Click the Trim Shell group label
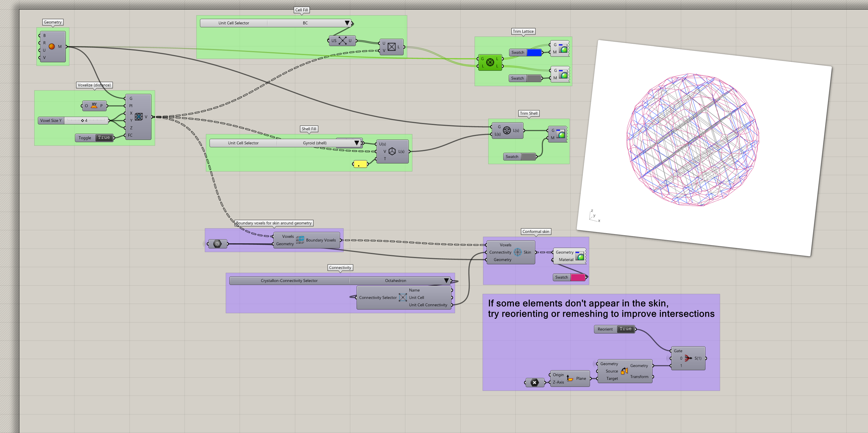This screenshot has width=868, height=433. (528, 113)
